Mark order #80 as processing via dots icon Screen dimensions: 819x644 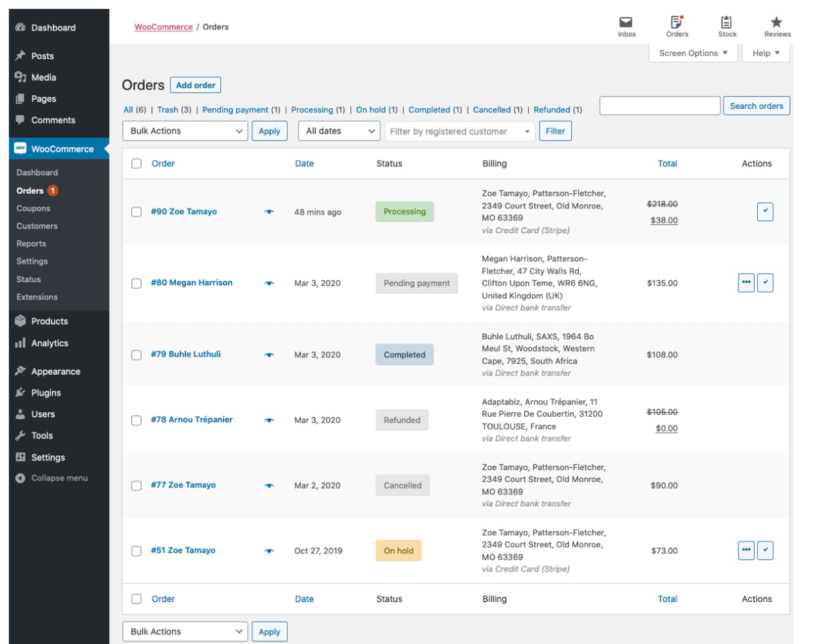tap(746, 283)
